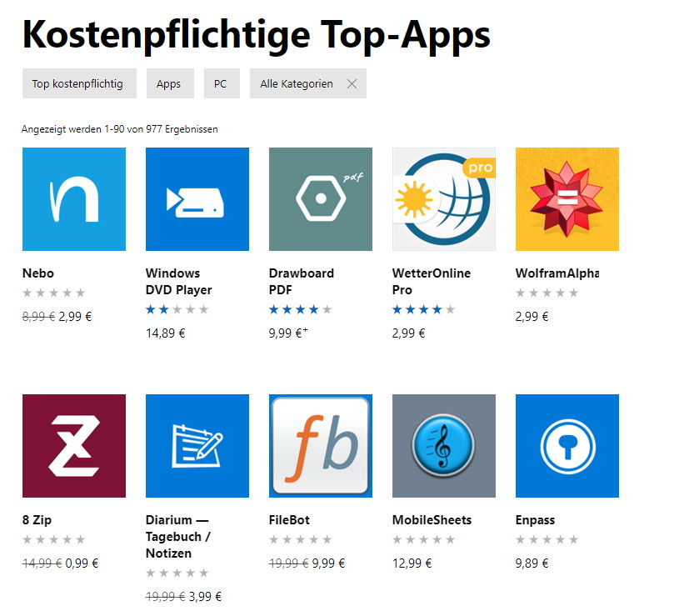Click the FileBot fb icon

321,446
